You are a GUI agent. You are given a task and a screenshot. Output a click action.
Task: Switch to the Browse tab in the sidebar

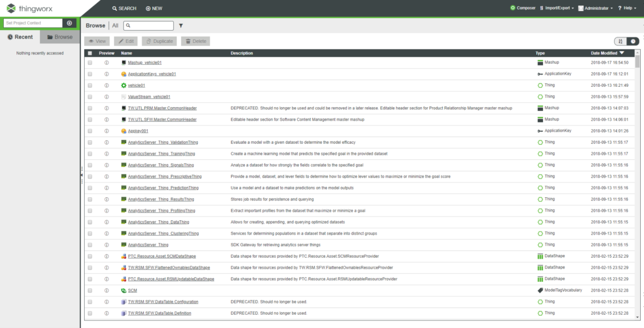[x=60, y=36]
